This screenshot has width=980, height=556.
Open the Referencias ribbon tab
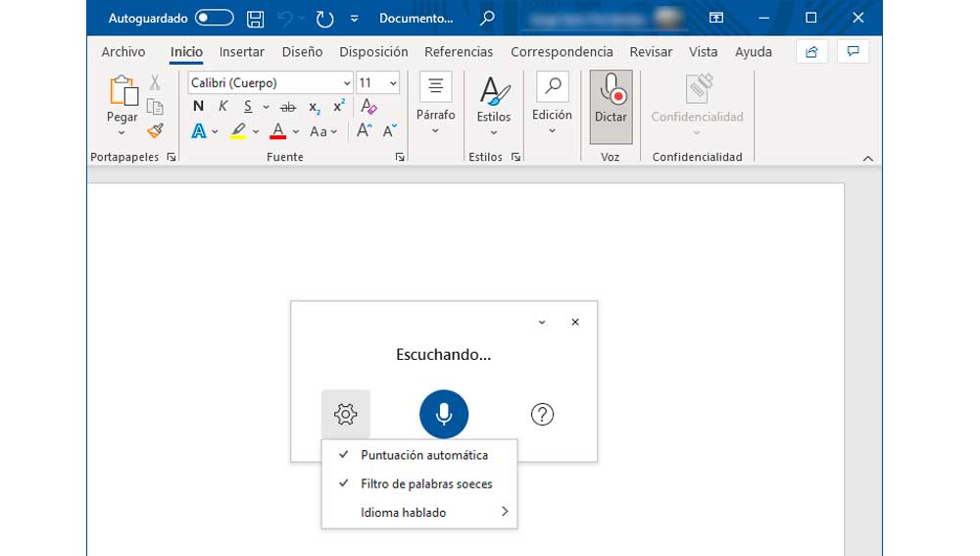coord(459,52)
